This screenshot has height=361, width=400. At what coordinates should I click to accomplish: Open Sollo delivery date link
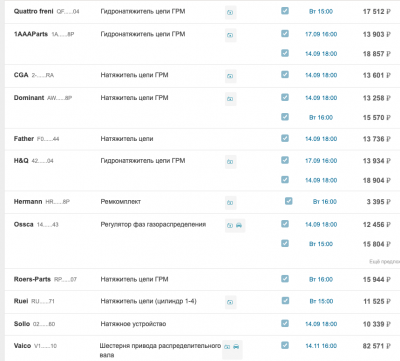[x=321, y=324]
